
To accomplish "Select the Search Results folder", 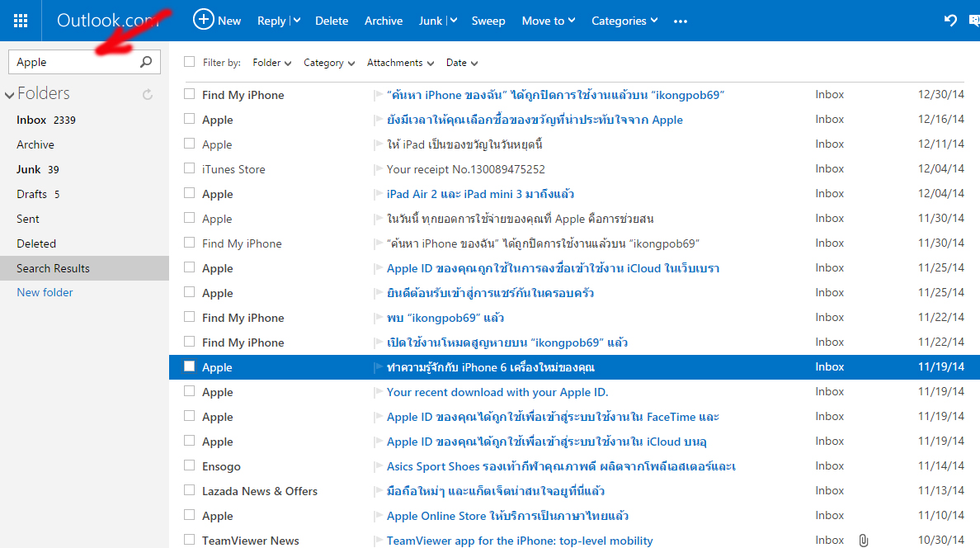I will tap(84, 268).
